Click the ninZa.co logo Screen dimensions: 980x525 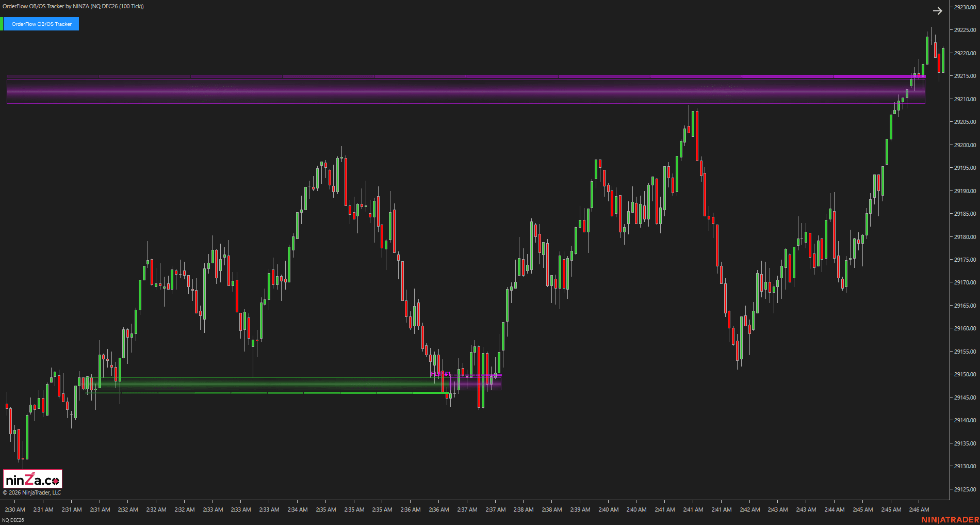coord(32,479)
